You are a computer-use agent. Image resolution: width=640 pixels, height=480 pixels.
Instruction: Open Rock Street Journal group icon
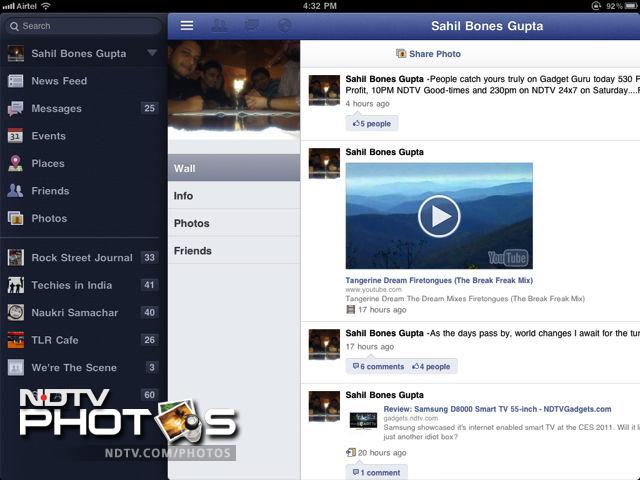pos(16,258)
